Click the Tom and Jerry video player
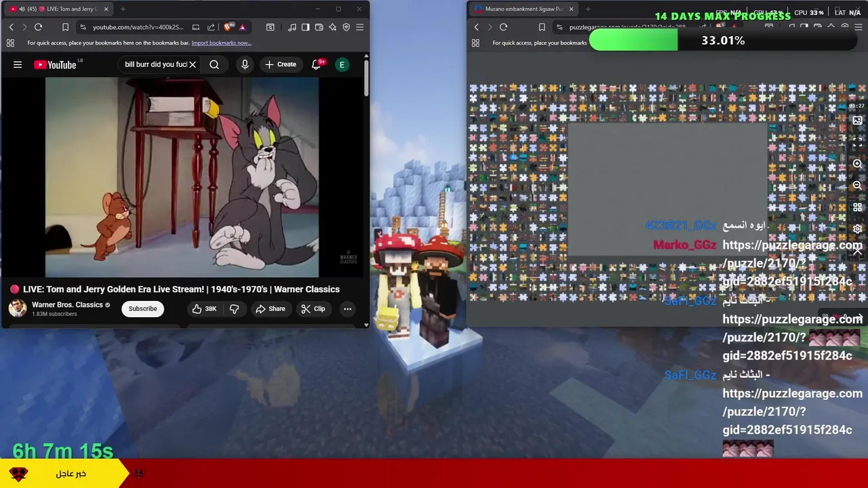Viewport: 868px width, 488px height. pos(182,177)
